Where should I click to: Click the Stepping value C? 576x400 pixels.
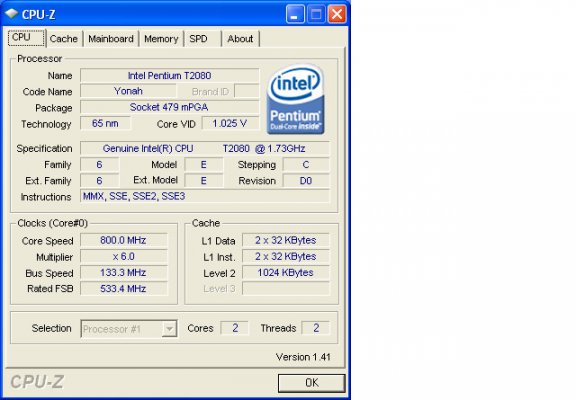click(306, 165)
